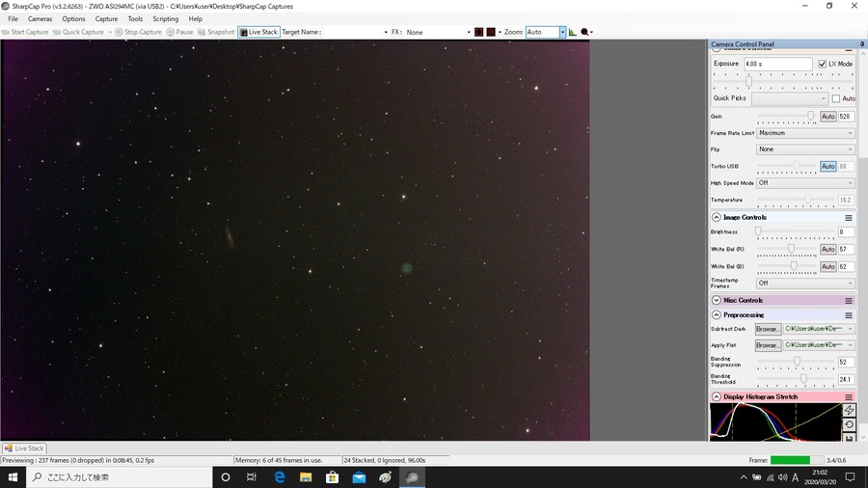Open the Cameras menu
This screenshot has height=488, width=868.
[x=40, y=19]
